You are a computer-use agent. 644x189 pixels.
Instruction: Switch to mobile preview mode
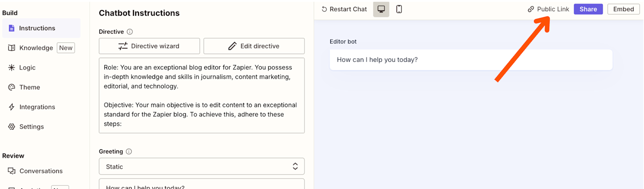point(399,9)
